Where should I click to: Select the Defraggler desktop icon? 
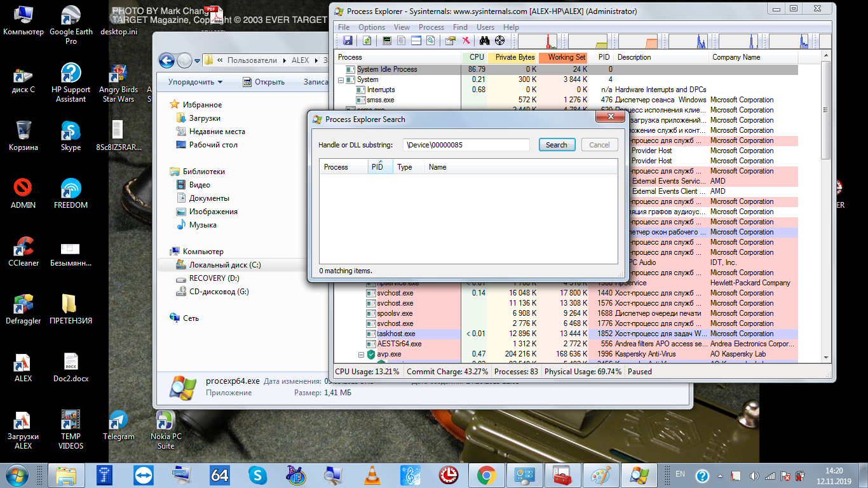24,309
